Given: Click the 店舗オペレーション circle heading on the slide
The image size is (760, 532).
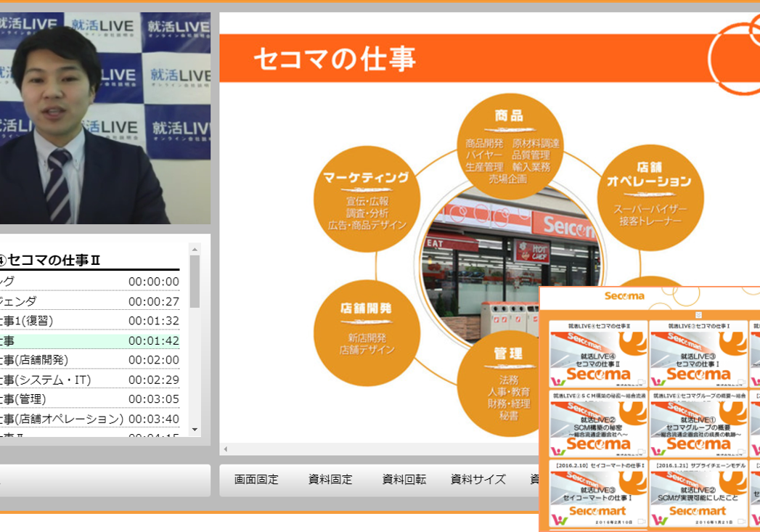Looking at the screenshot, I should (650, 174).
